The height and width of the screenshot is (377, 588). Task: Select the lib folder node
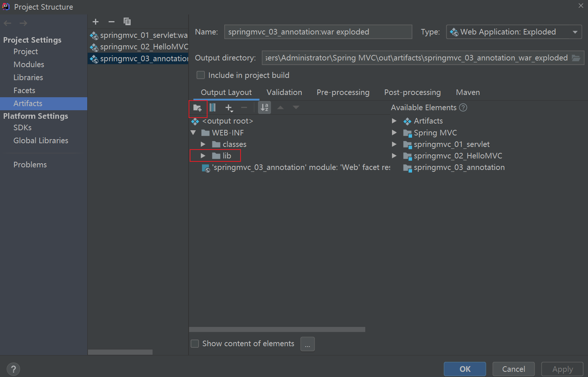(221, 156)
